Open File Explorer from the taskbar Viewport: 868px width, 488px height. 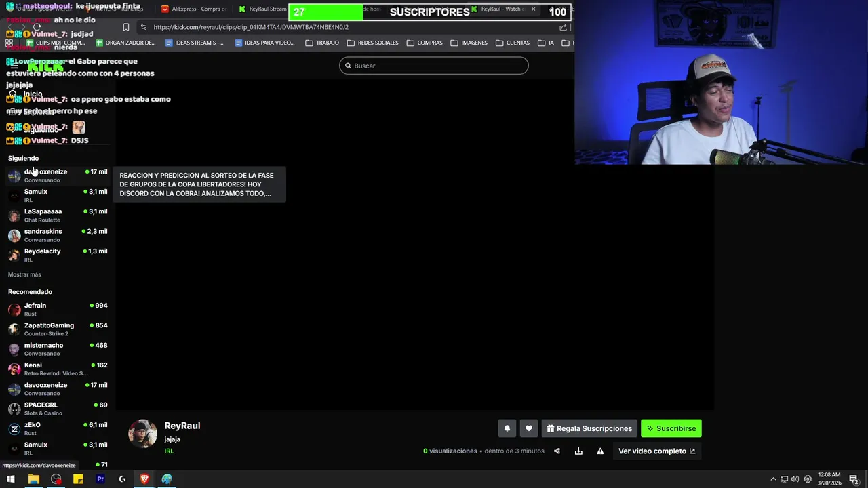pyautogui.click(x=33, y=479)
